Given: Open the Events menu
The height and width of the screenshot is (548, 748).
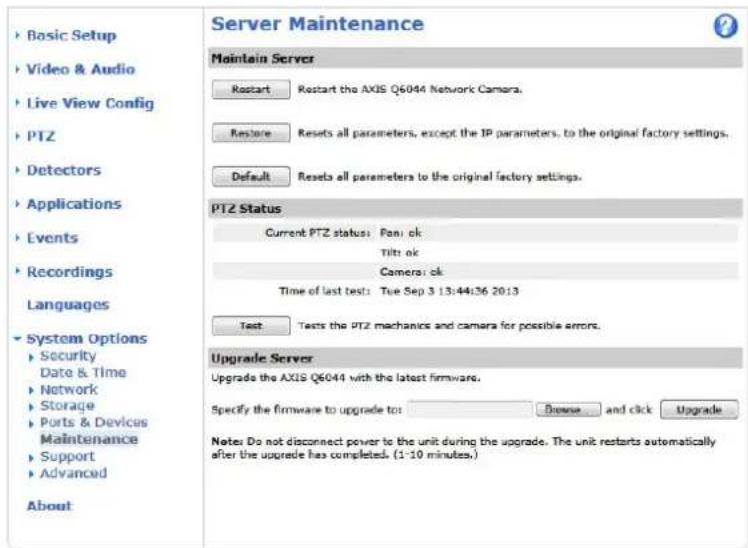Looking at the screenshot, I should 52,238.
